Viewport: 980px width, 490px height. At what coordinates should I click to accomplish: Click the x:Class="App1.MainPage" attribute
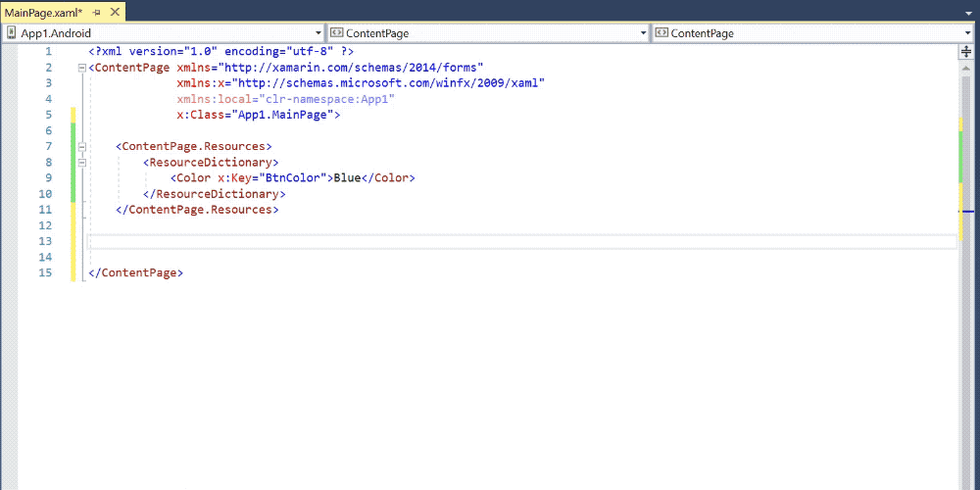click(255, 115)
